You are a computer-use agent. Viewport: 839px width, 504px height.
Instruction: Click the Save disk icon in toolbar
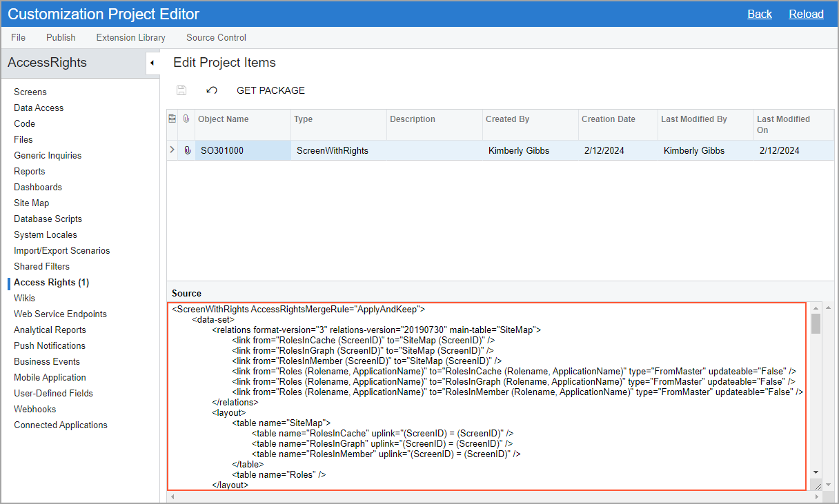[x=181, y=90]
